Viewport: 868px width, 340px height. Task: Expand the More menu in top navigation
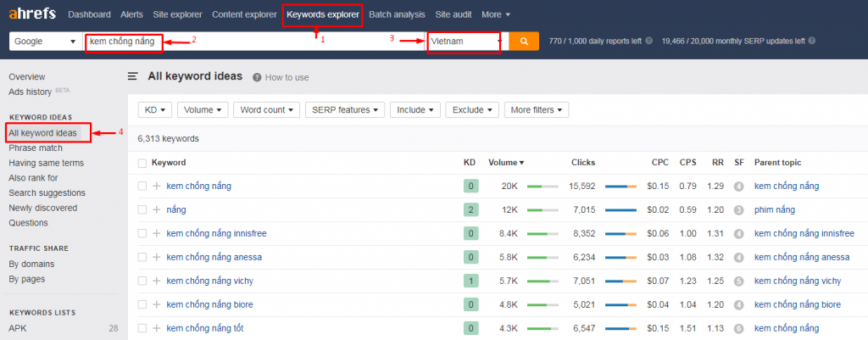[495, 14]
